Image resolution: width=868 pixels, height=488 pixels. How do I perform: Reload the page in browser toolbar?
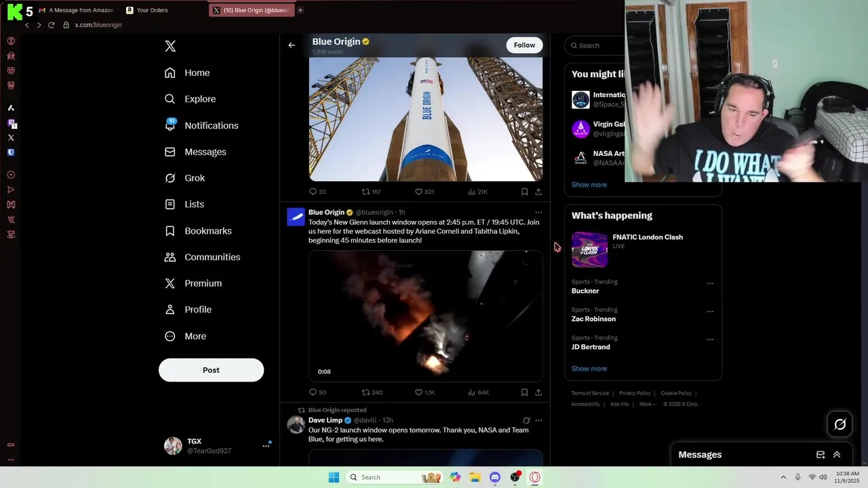tap(51, 25)
